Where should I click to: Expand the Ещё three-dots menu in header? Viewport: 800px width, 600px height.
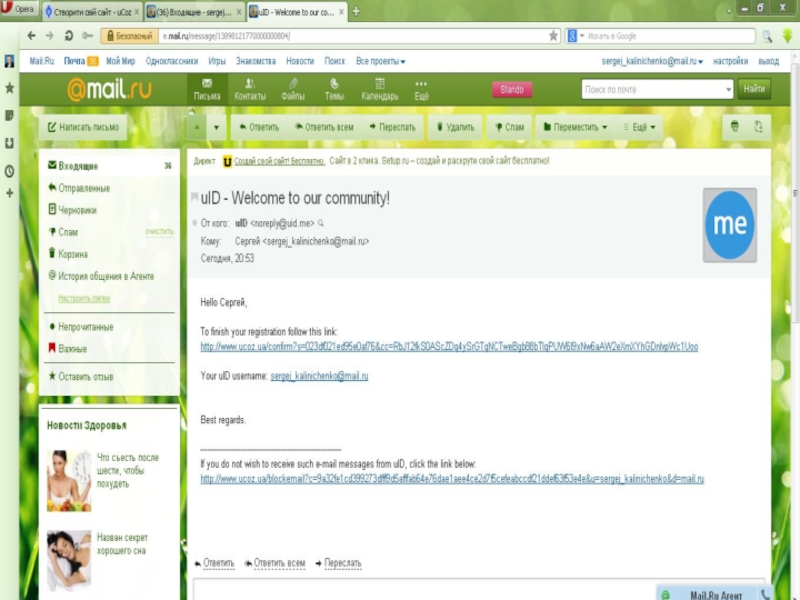pyautogui.click(x=421, y=89)
